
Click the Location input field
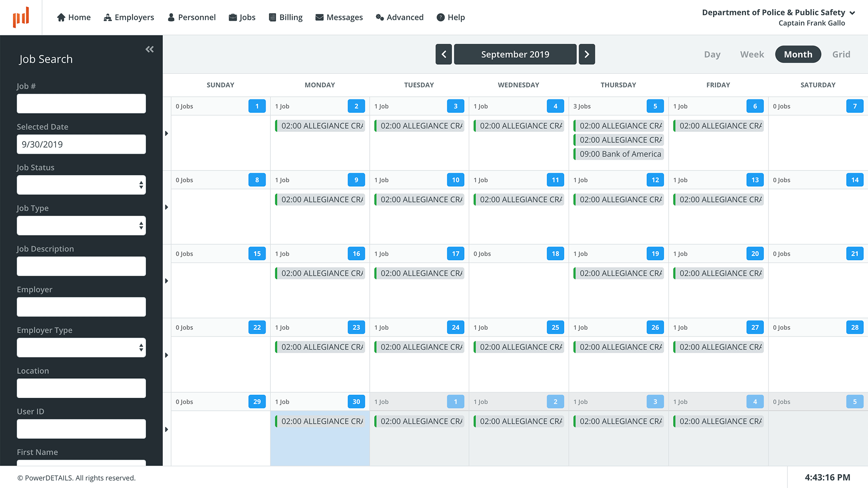[81, 388]
